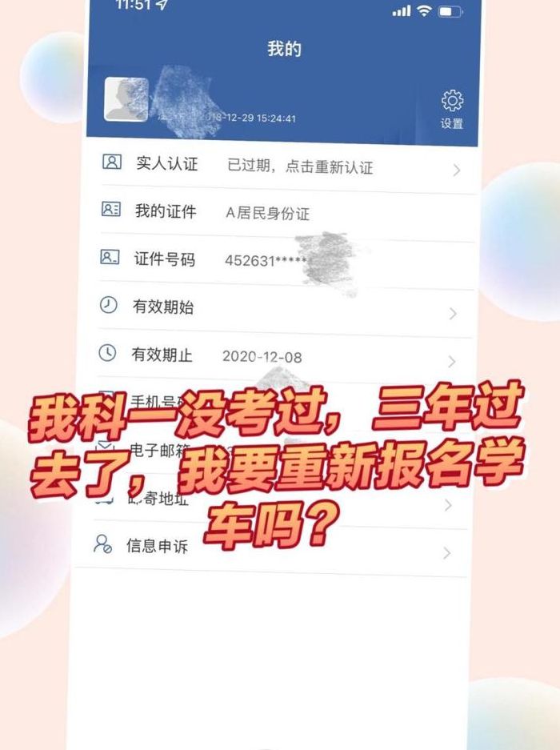Image resolution: width=560 pixels, height=750 pixels.
Task: Tap the 证件号码 card icon
Action: tap(110, 257)
